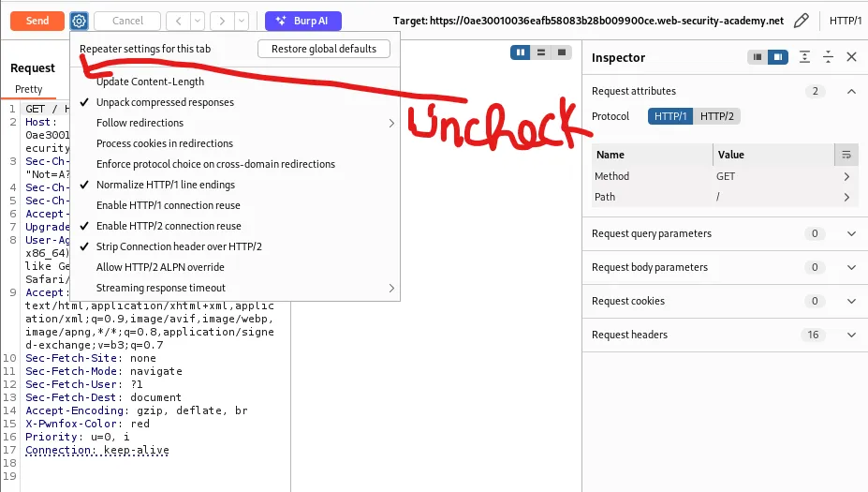Viewport: 868px width, 492px height.
Task: Toggle Enable HTTP/2 connection reuse
Action: [235, 226]
